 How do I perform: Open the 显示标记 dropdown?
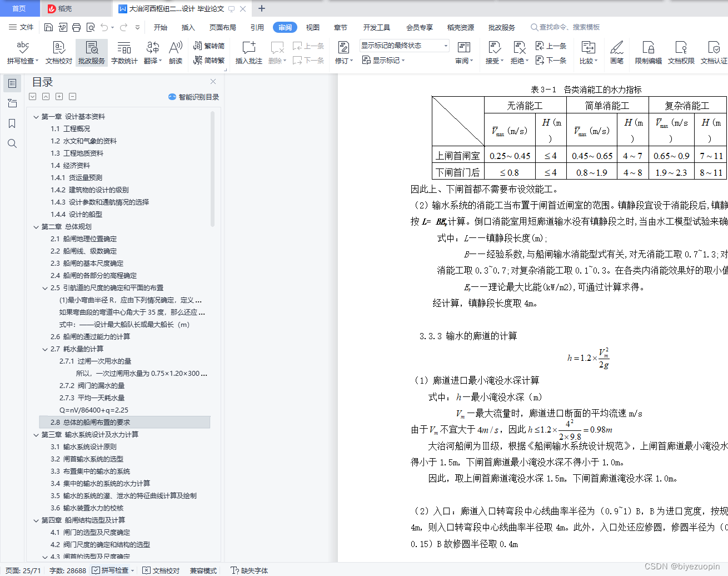click(x=383, y=60)
